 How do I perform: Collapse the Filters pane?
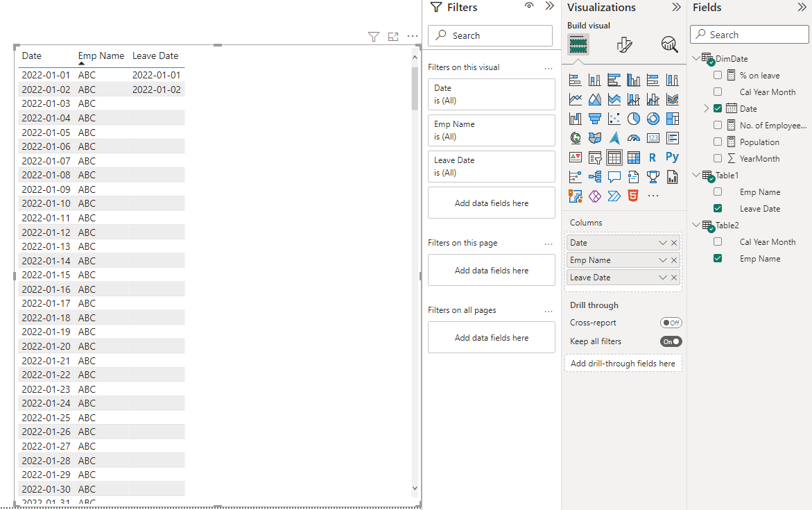click(549, 6)
